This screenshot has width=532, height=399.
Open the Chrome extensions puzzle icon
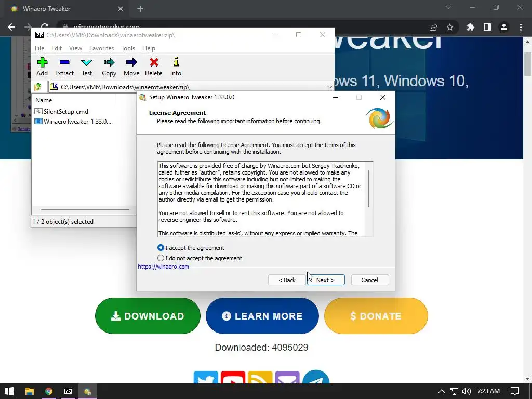tap(470, 27)
